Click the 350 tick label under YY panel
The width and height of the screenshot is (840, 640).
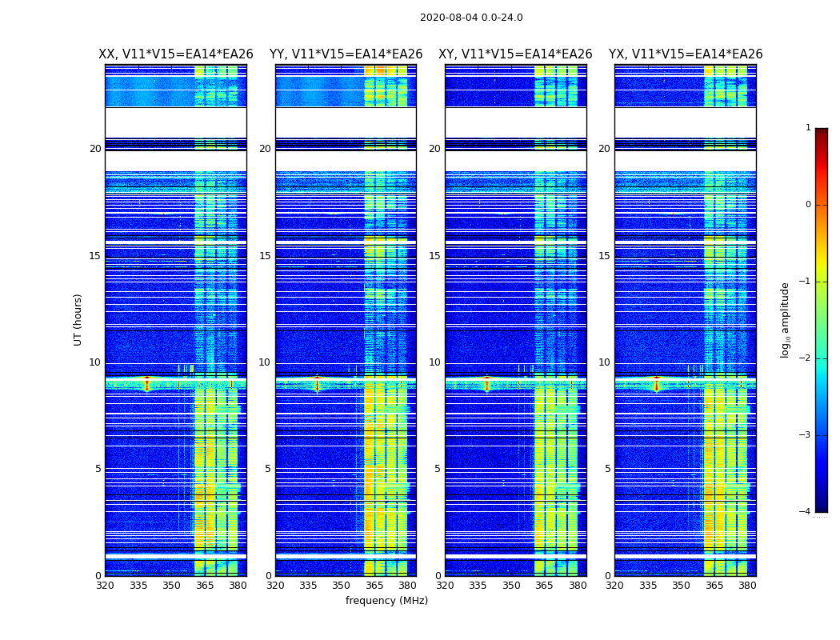342,586
